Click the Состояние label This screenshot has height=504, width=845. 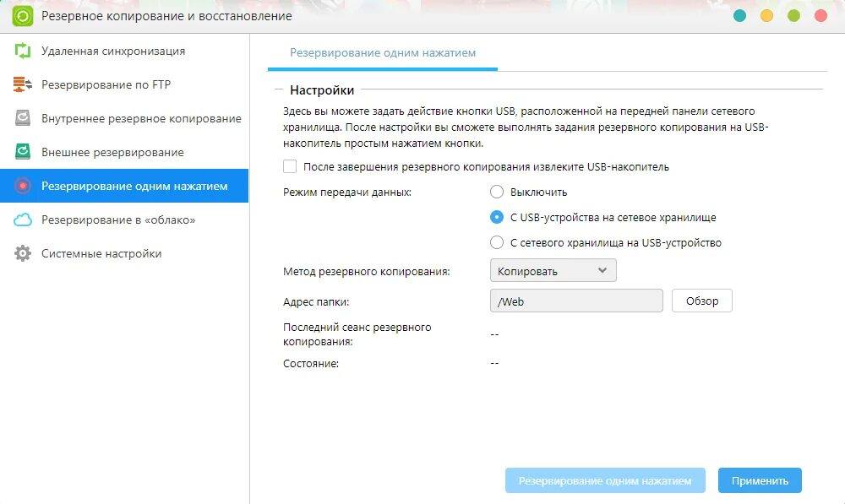[x=311, y=364]
